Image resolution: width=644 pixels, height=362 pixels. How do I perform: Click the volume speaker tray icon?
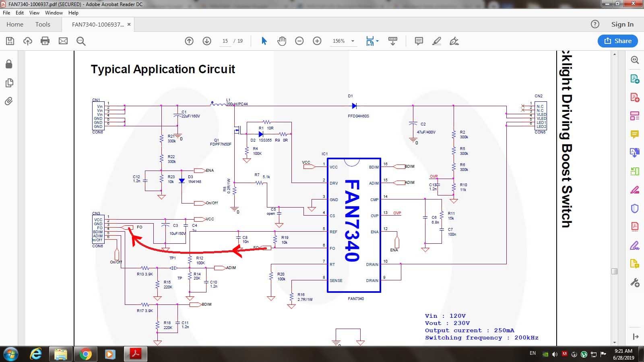(555, 354)
